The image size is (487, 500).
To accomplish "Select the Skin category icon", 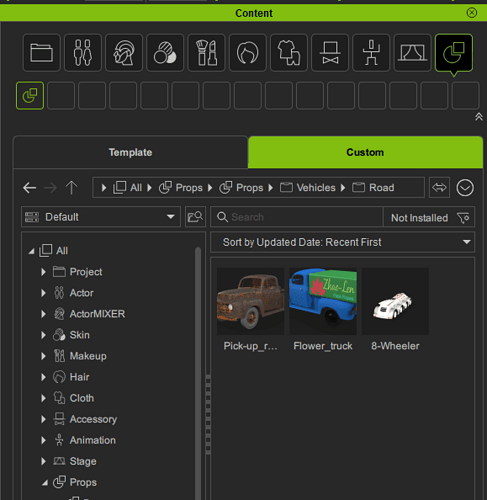I will (165, 53).
